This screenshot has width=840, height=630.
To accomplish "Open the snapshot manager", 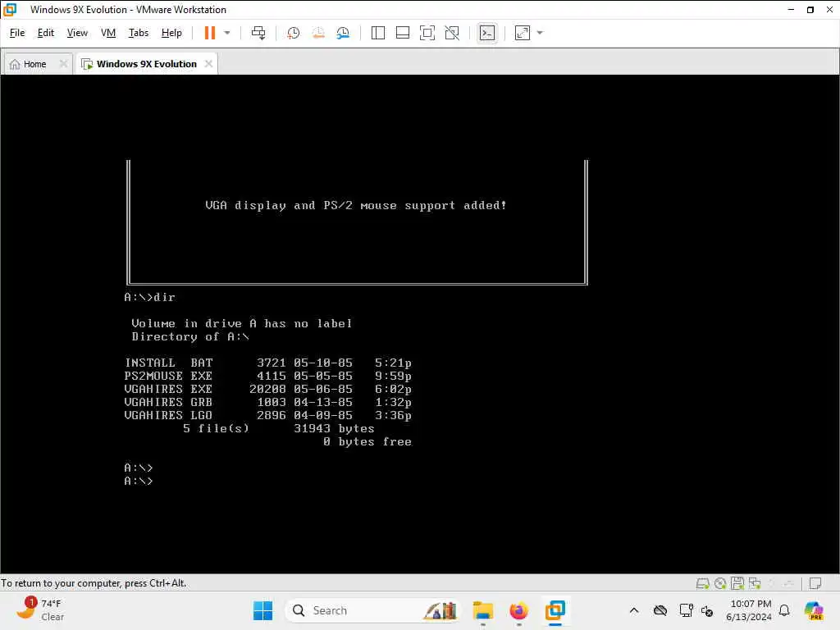I will coord(343,33).
